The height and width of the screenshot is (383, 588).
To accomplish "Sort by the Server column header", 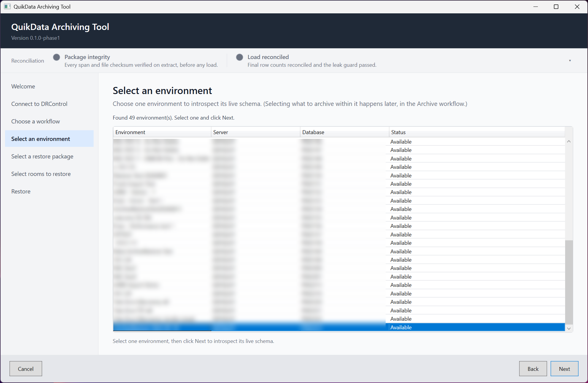I will 255,132.
